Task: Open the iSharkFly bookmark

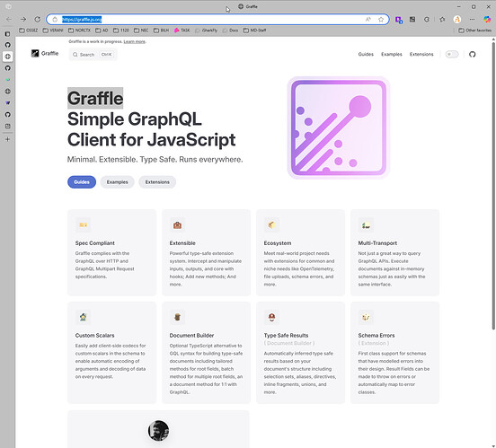Action: (206, 31)
